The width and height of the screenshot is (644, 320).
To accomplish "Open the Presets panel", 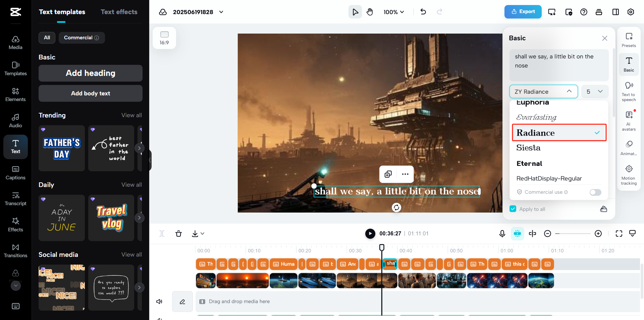I will (x=629, y=40).
